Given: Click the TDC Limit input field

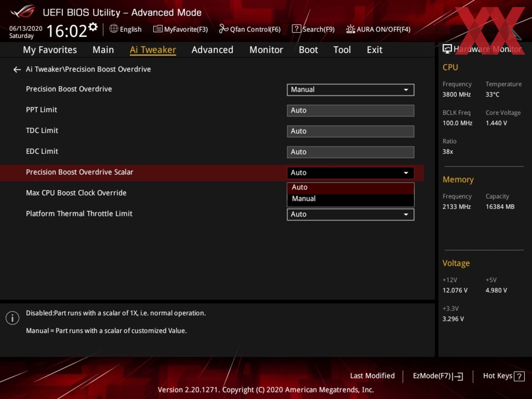Looking at the screenshot, I should click(350, 131).
